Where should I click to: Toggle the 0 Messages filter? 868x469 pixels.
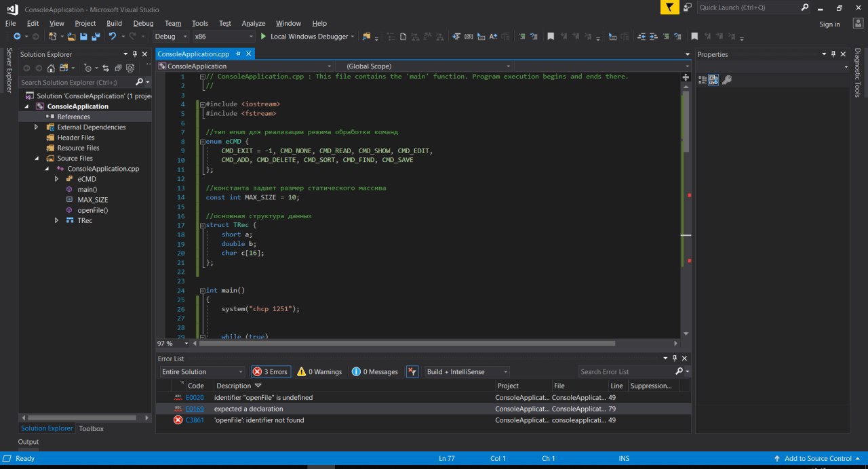tap(375, 371)
